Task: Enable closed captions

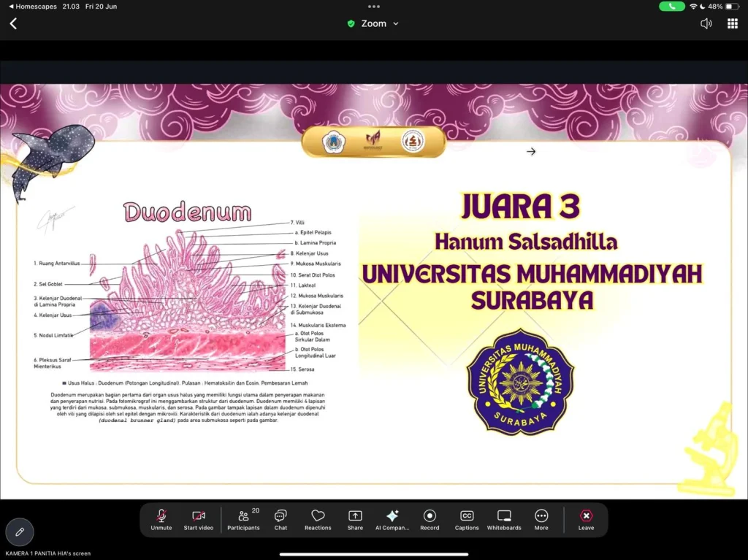Action: point(466,518)
